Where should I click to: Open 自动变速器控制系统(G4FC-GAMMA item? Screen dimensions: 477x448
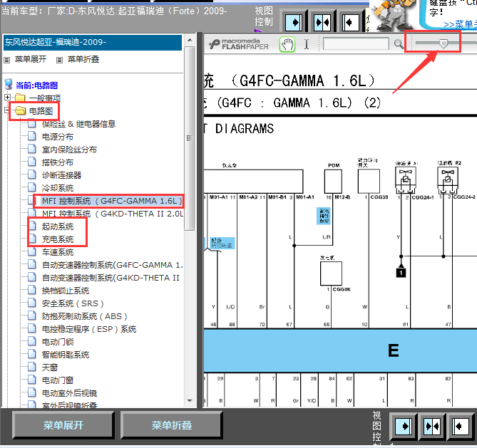(x=112, y=265)
